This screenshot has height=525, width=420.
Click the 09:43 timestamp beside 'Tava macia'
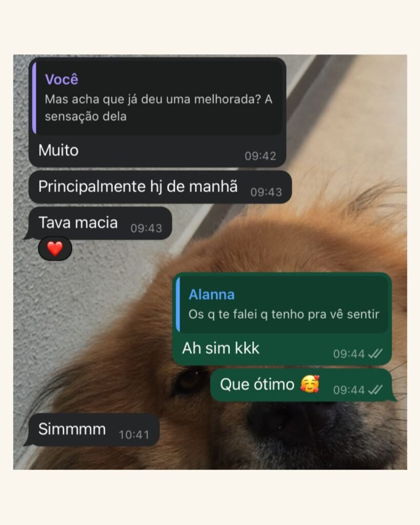(x=146, y=228)
